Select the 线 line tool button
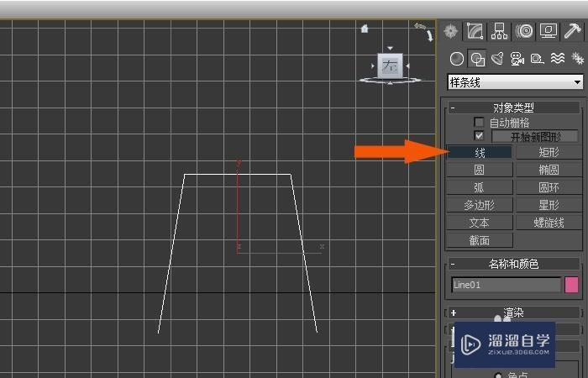588x378 pixels. [480, 152]
